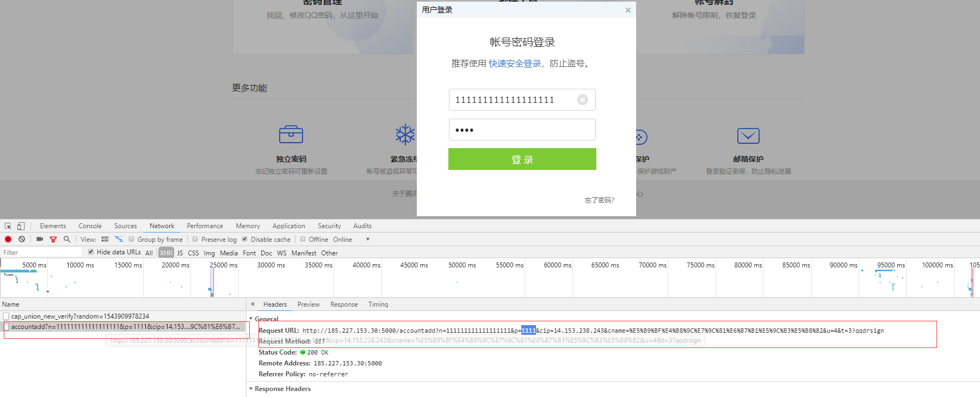The width and height of the screenshot is (980, 397).
Task: Open the Application tab
Action: [289, 226]
